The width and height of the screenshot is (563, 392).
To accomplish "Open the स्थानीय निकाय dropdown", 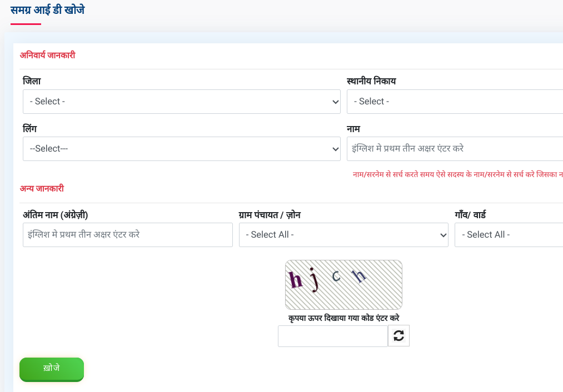I will [455, 102].
